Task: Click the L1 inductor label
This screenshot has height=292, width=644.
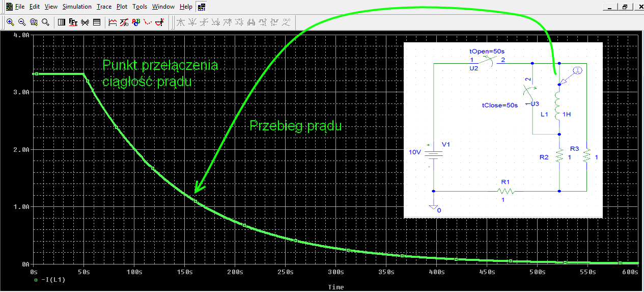Action: 544,115
